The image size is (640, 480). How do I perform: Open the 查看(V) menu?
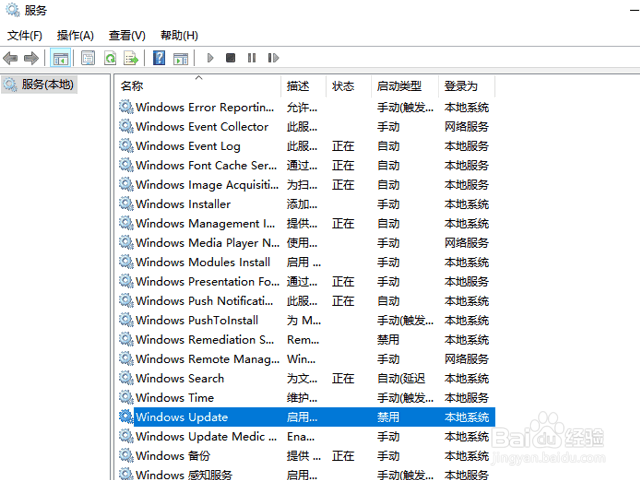127,36
